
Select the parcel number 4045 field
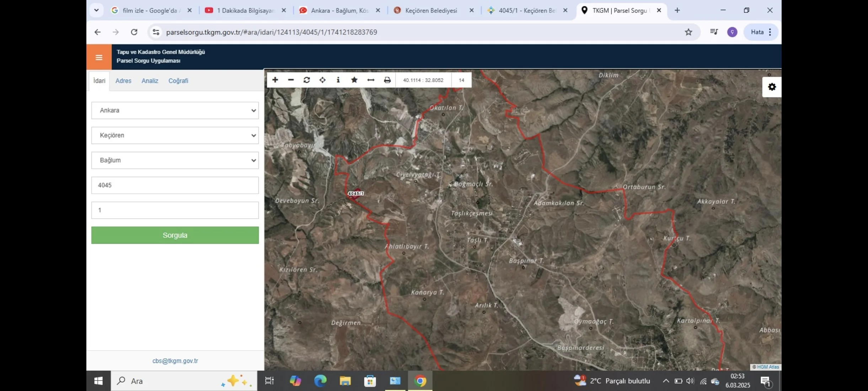pos(175,185)
